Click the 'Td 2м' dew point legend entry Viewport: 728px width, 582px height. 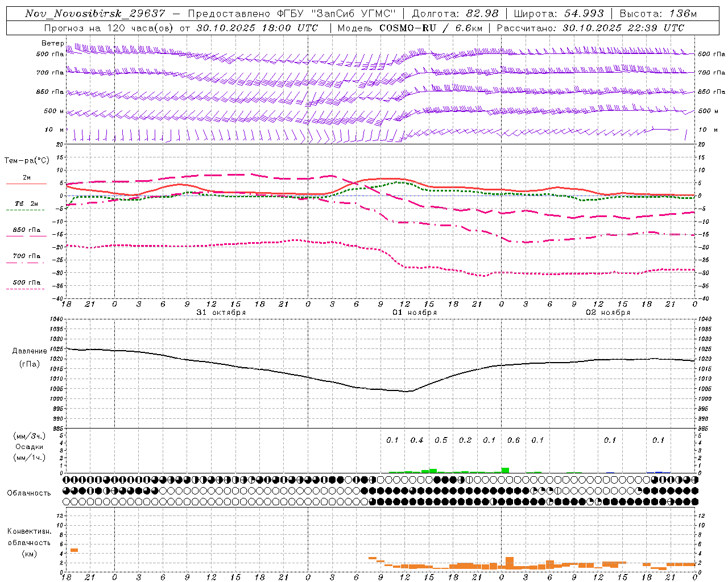26,203
